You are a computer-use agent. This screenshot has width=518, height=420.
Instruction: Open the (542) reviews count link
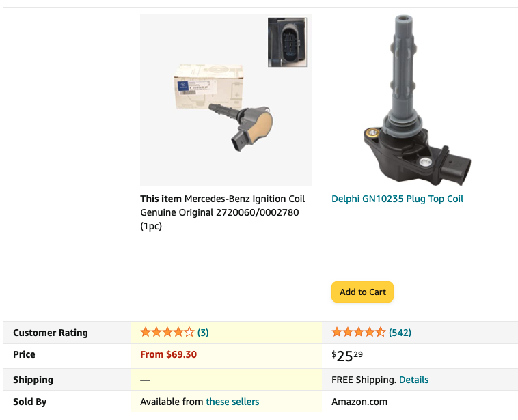[x=400, y=332]
